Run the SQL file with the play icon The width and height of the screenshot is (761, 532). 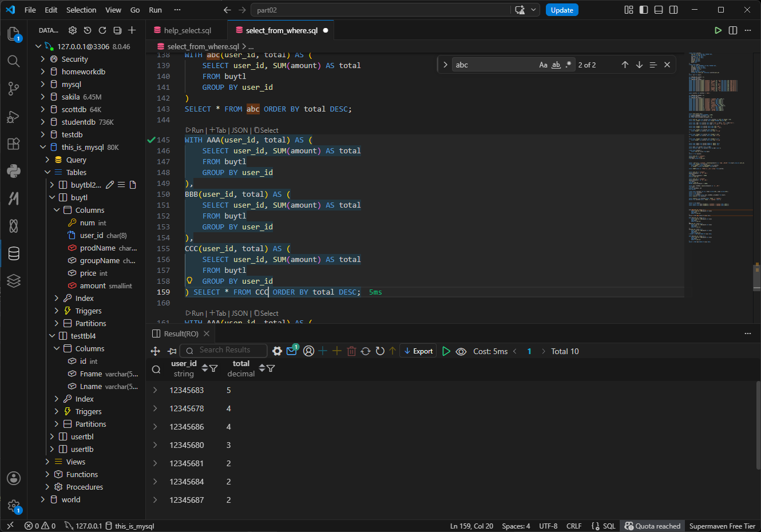point(718,30)
